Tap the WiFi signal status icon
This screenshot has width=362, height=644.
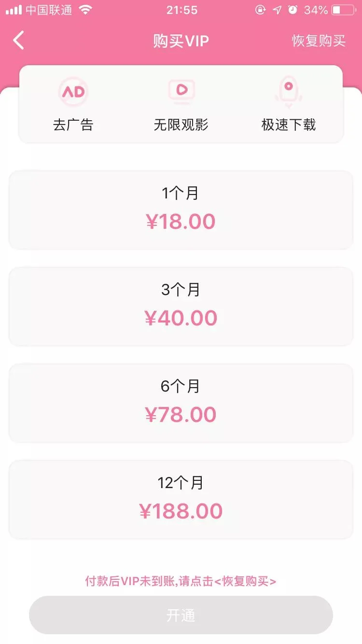tap(85, 10)
